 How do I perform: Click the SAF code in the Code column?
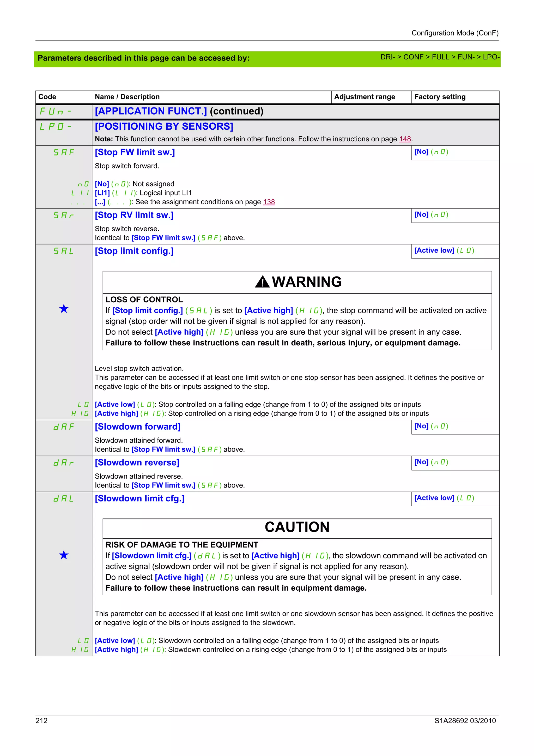pos(64,152)
